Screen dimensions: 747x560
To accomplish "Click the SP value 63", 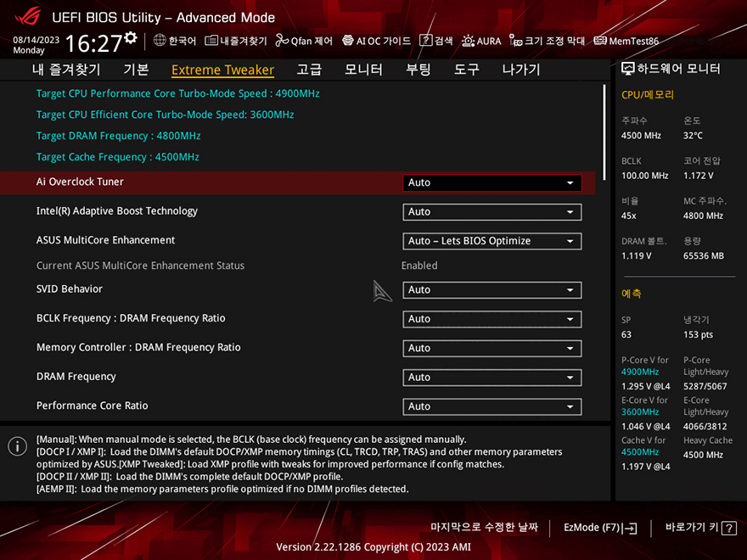I will pyautogui.click(x=626, y=335).
